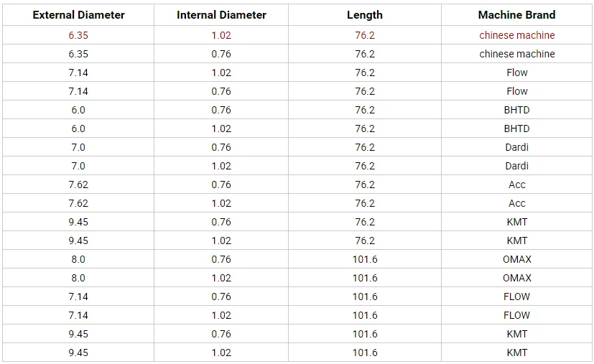Click the External Diameter column header
Viewport: 594px width, 364px height.
pos(78,15)
